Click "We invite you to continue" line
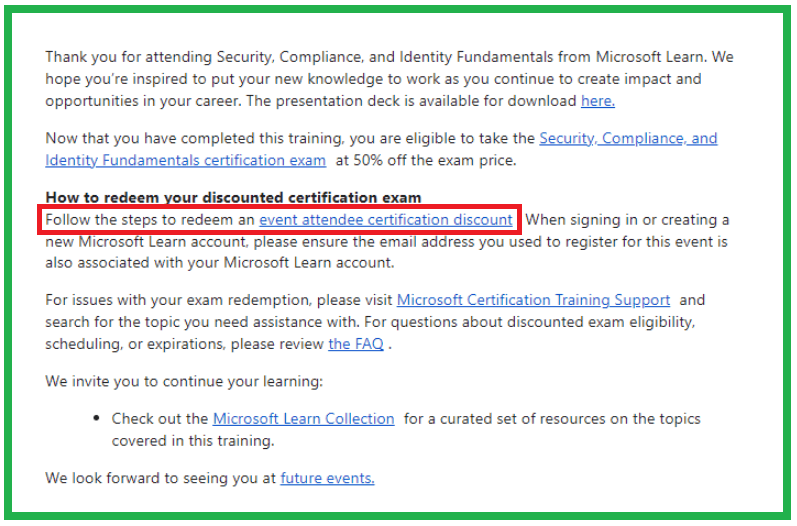The height and width of the screenshot is (526, 797). (184, 382)
